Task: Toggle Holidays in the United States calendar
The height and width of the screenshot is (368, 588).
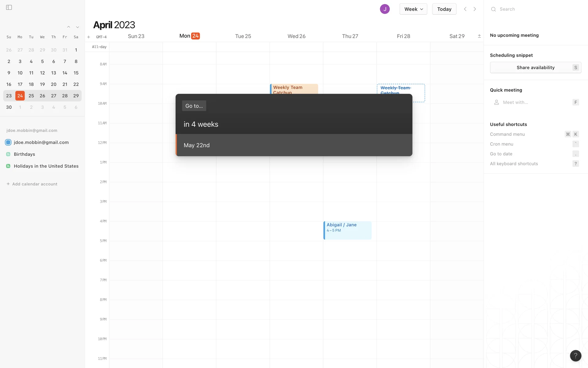Action: coord(8,166)
